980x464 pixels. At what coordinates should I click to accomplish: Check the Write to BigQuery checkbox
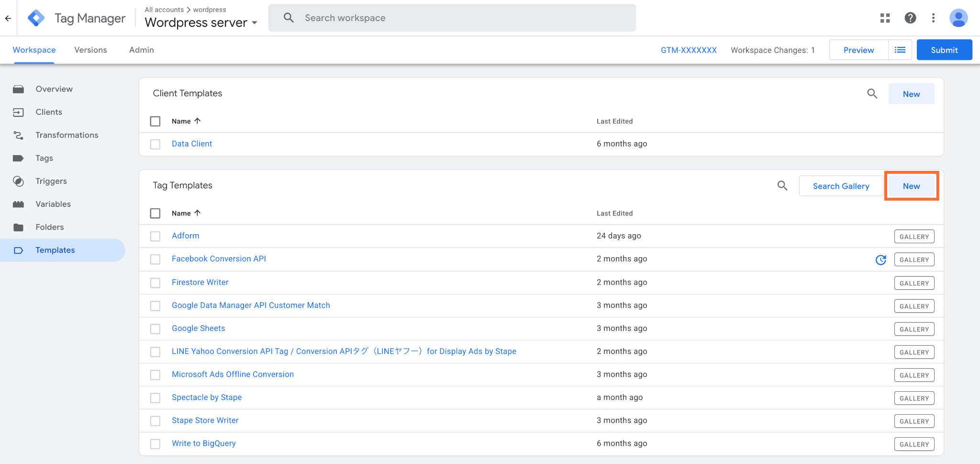(155, 444)
